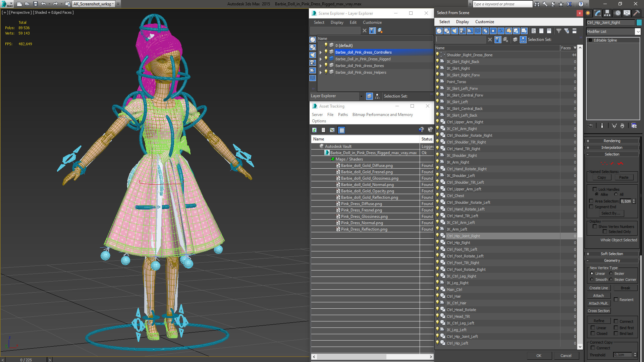Open the Utilities hammer tab
The image size is (644, 362).
[x=636, y=13]
